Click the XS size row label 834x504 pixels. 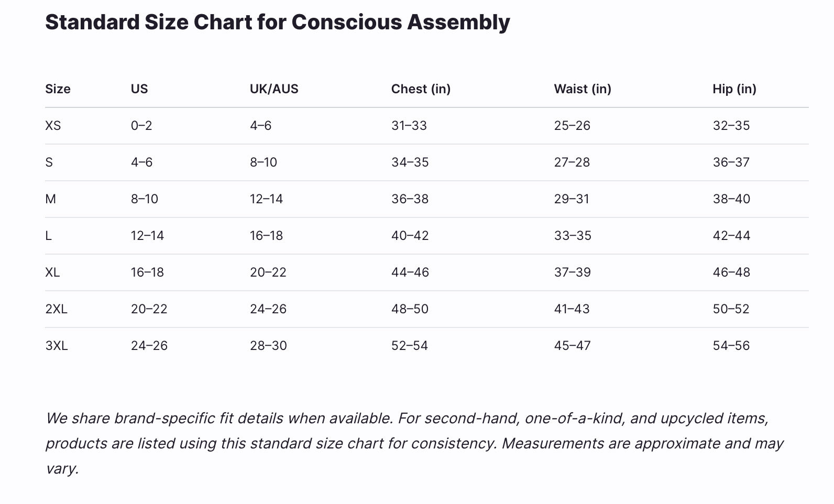tap(53, 126)
